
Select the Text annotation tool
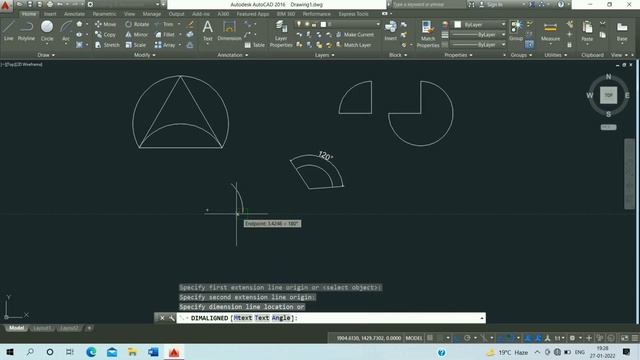pyautogui.click(x=207, y=31)
